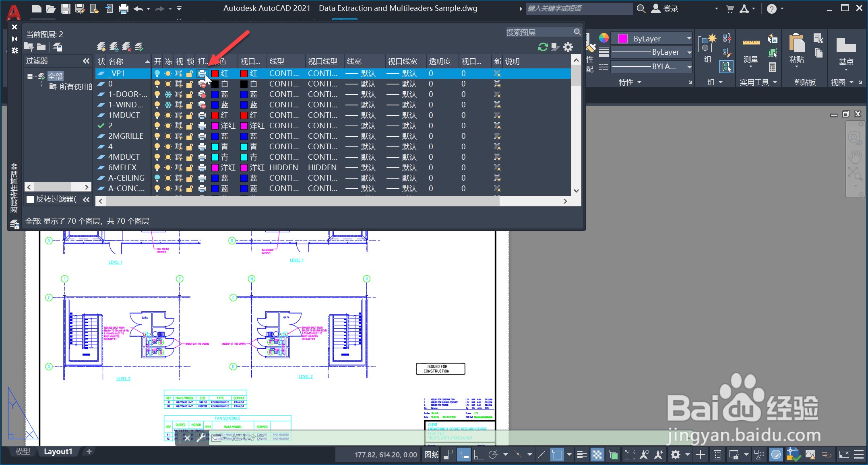Check the invert filter checkbox
Screen dimensions: 868x465
(30, 200)
